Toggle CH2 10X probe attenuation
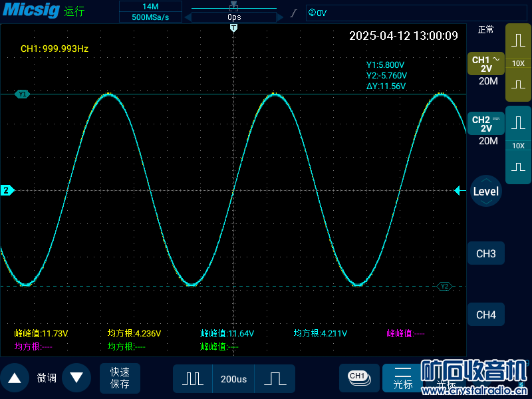 pos(518,146)
